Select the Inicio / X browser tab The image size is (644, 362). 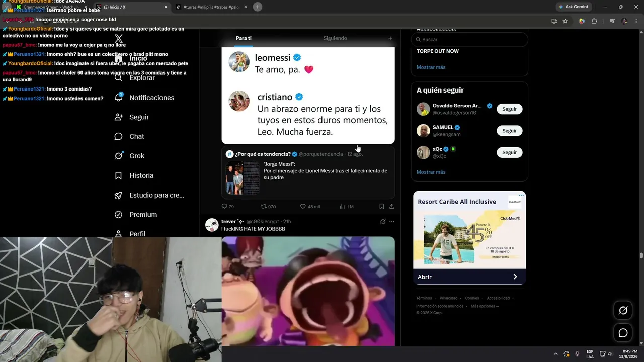[x=132, y=7]
